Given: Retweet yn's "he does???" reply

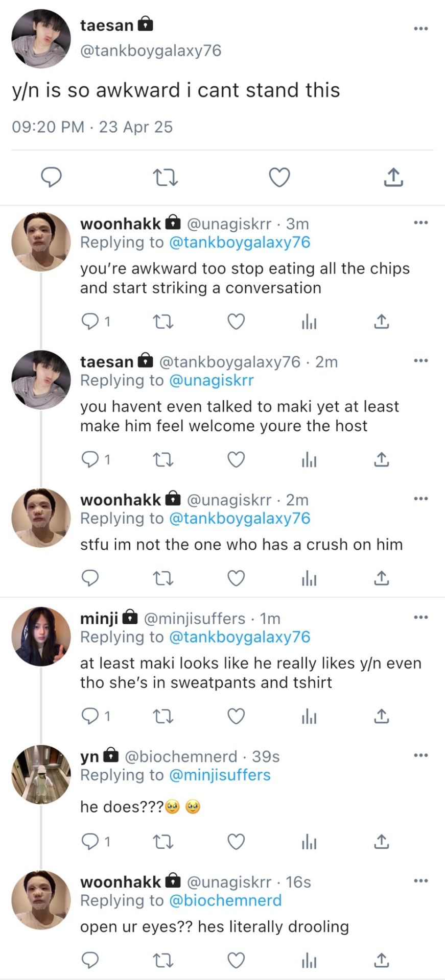Looking at the screenshot, I should (163, 841).
